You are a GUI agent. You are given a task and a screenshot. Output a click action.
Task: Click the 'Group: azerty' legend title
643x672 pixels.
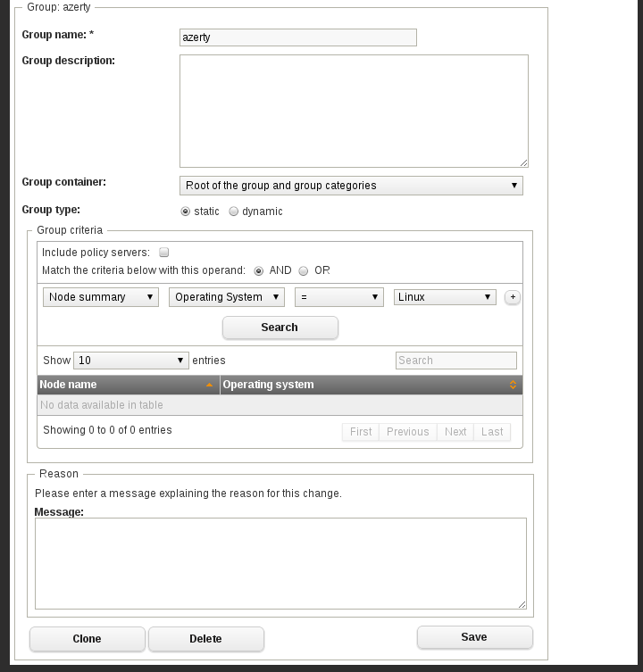click(x=59, y=7)
